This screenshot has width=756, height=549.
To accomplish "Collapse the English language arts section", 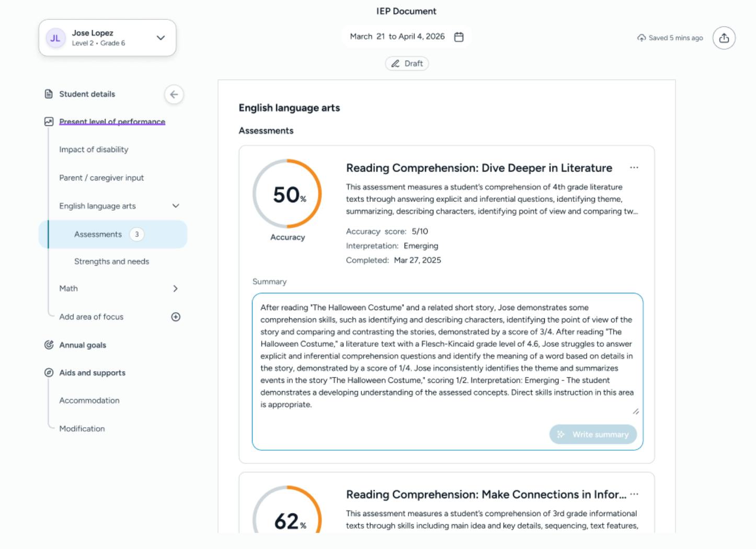I will click(x=176, y=206).
